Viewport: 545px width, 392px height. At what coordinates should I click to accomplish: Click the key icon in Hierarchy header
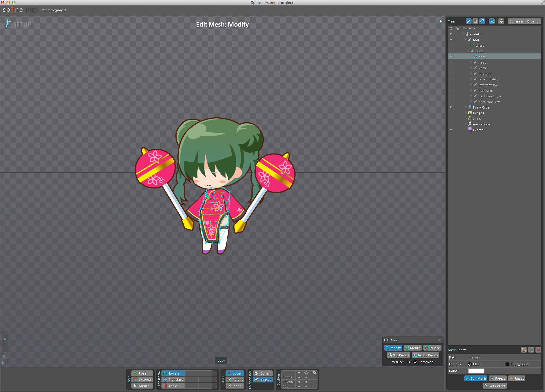click(x=457, y=28)
